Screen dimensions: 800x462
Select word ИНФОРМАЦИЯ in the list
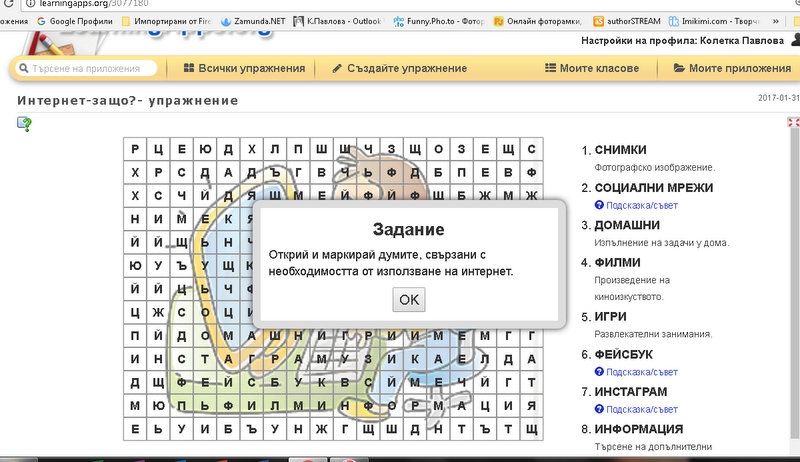point(639,429)
